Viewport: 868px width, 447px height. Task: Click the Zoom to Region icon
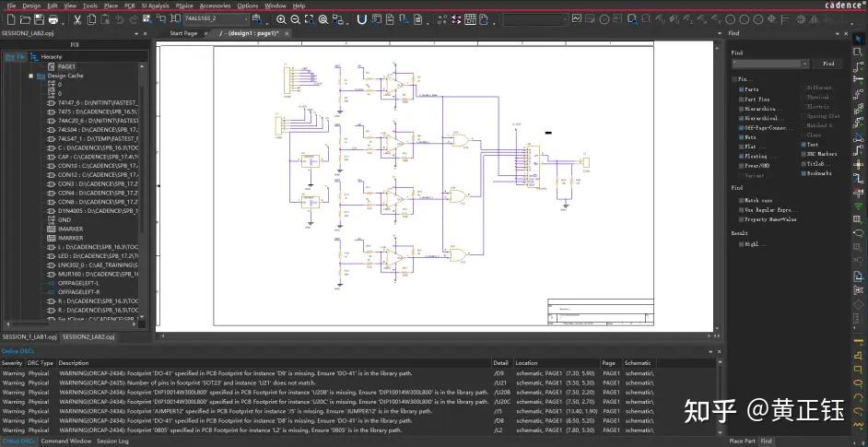310,19
